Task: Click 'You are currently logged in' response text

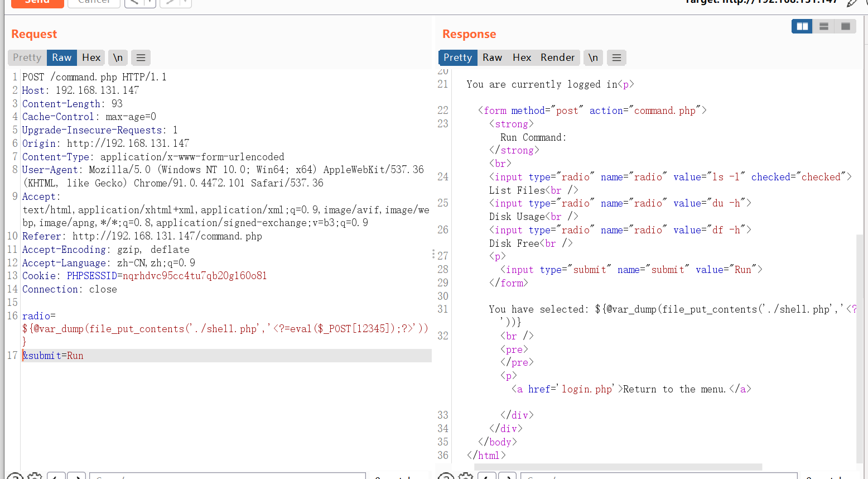Action: click(542, 84)
